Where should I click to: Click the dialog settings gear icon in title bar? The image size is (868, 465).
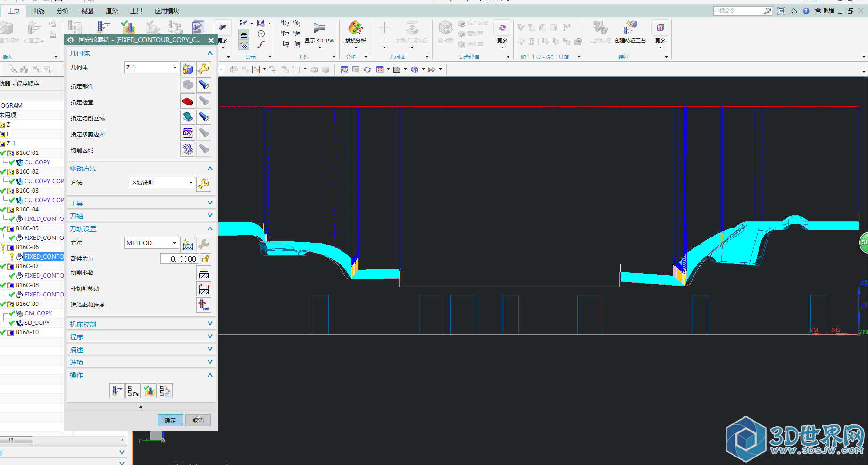tap(71, 40)
